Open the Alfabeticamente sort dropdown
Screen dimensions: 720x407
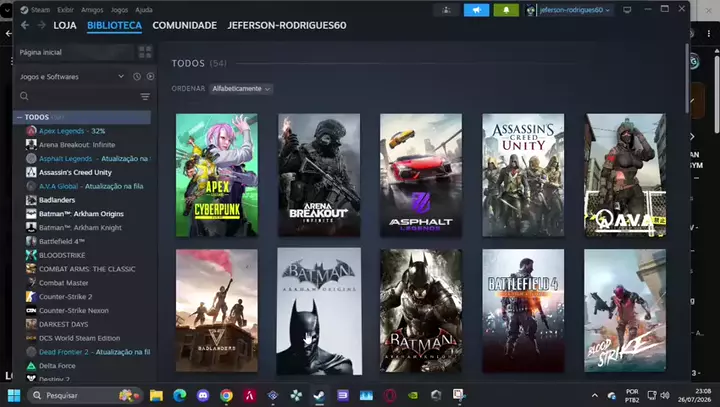241,89
